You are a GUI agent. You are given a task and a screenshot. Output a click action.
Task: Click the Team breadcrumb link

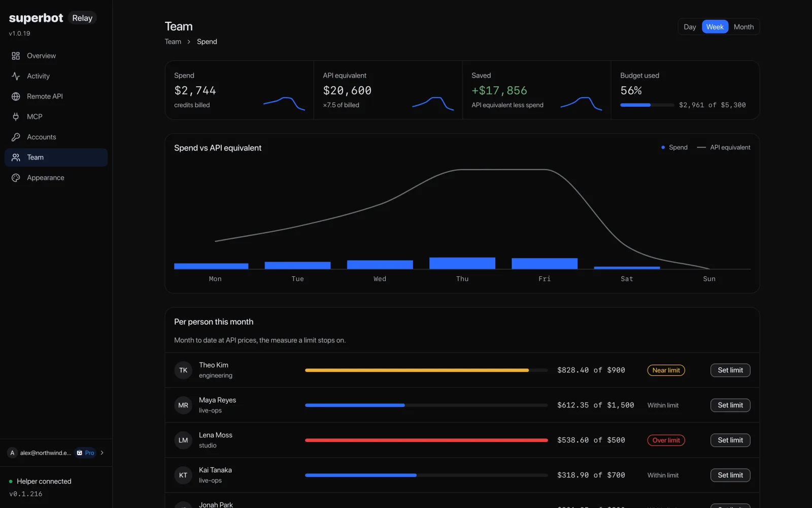pos(173,42)
